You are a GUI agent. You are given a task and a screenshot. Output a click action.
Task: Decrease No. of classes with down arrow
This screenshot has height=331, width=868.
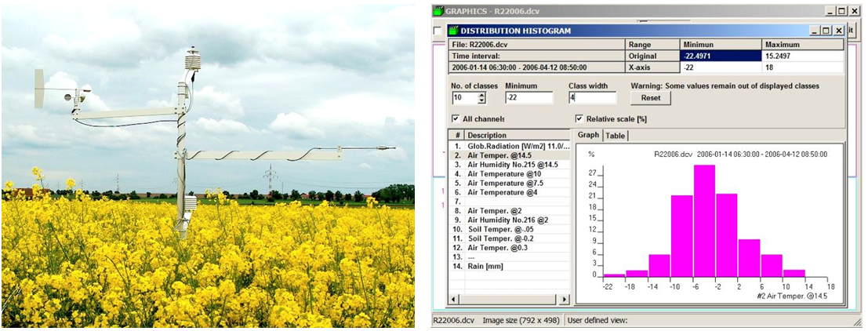[481, 101]
